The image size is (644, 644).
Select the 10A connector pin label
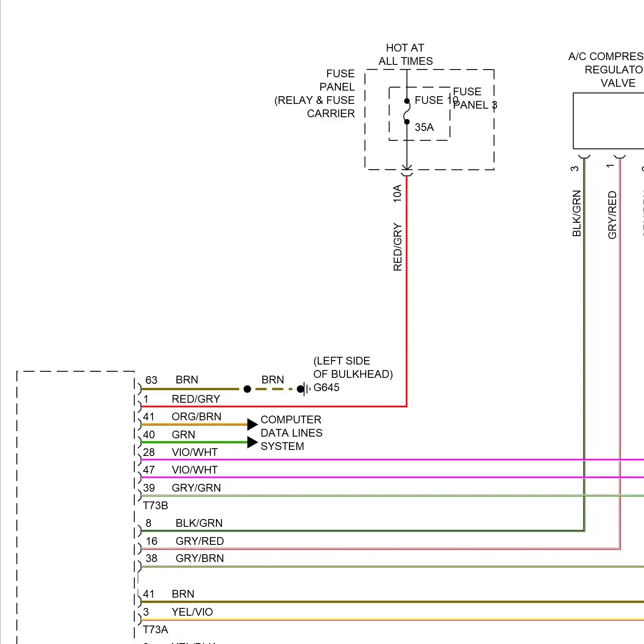coord(398,194)
